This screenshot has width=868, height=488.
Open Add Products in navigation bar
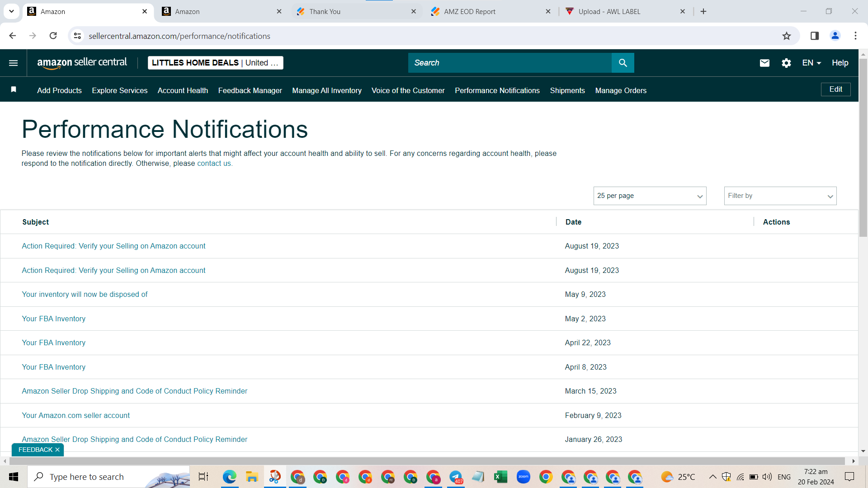[59, 90]
